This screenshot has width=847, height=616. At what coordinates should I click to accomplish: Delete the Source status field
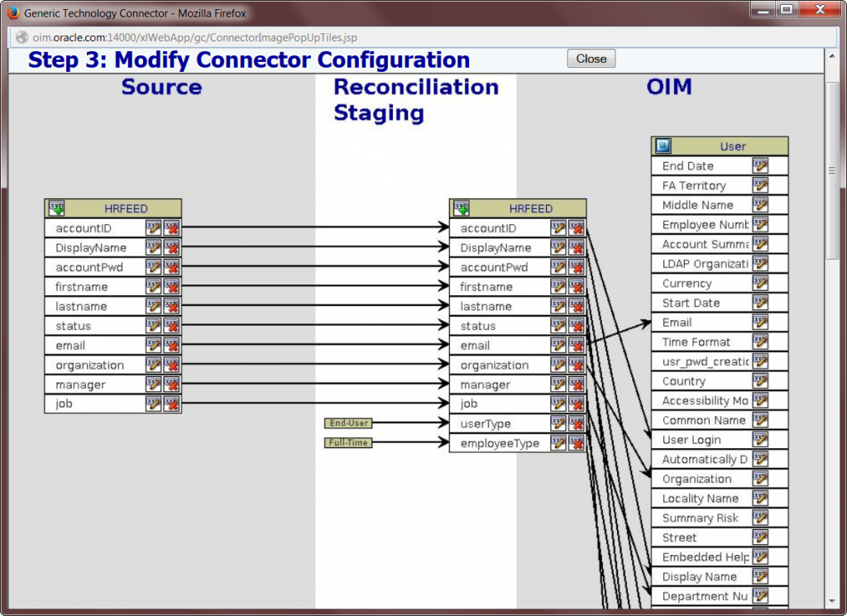coord(171,326)
